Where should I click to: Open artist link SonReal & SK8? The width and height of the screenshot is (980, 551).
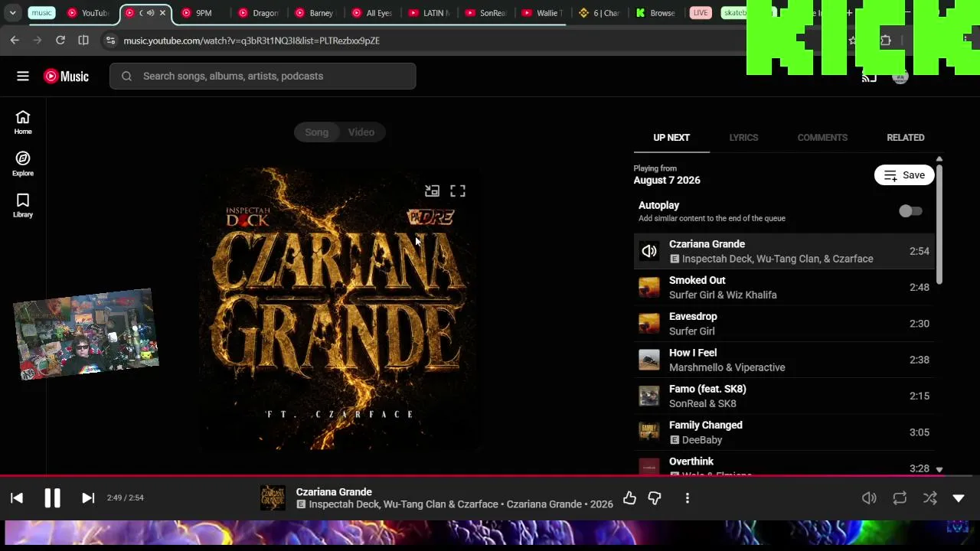(x=703, y=404)
